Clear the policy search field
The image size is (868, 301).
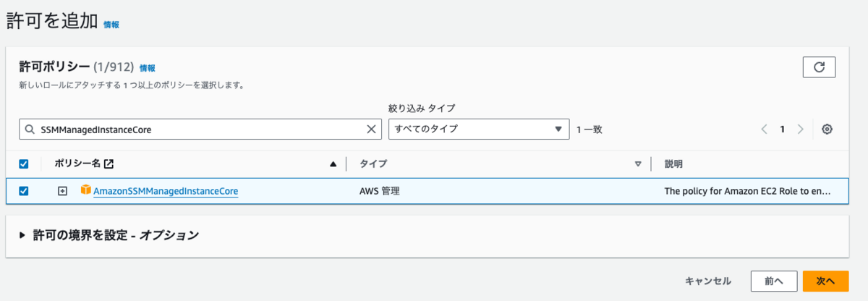(x=372, y=130)
